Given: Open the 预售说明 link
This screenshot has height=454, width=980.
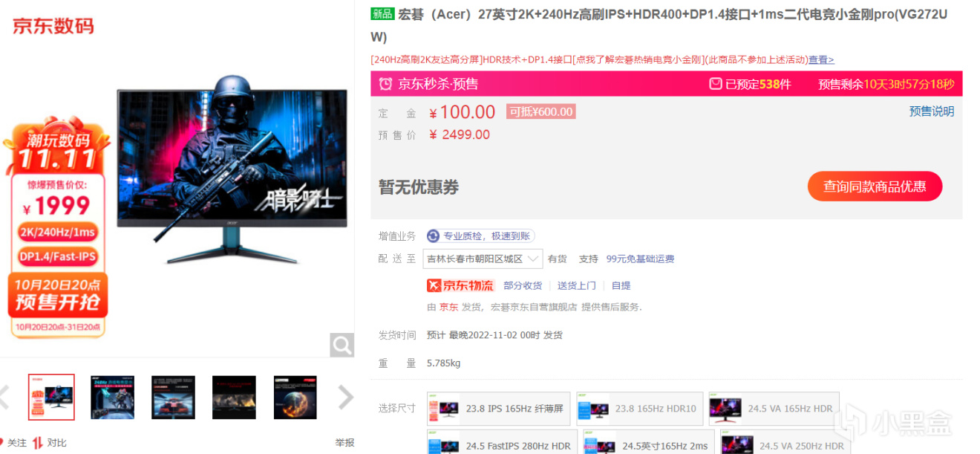Looking at the screenshot, I should pyautogui.click(x=932, y=111).
